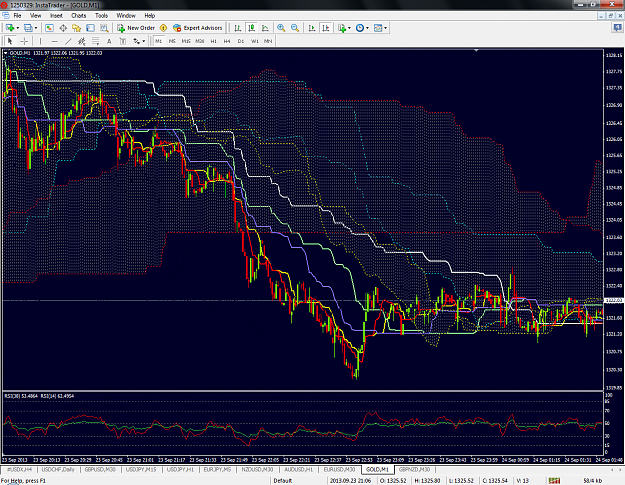Select the MN timeframe

coord(268,41)
